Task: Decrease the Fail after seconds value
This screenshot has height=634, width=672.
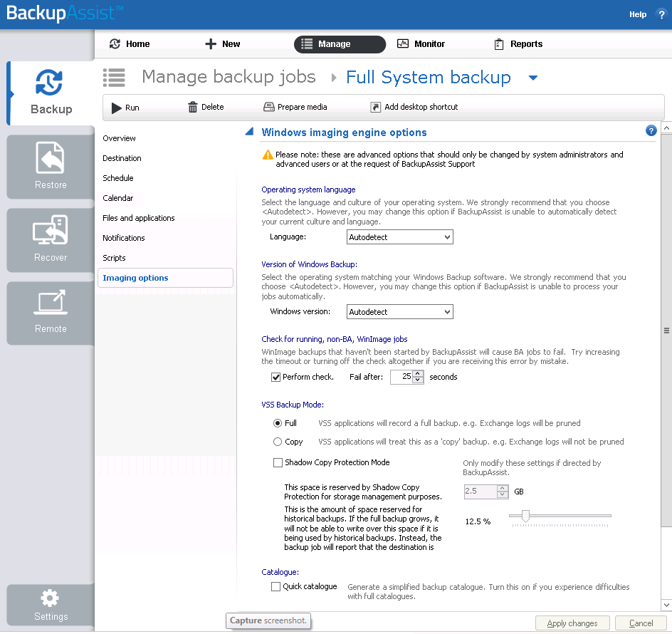Action: 418,380
